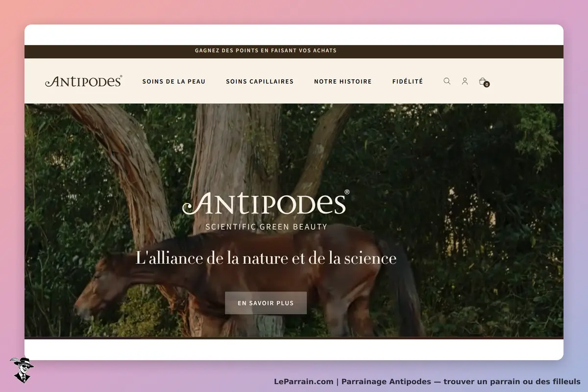Click the cart item count badge
The image size is (588, 392).
point(487,84)
